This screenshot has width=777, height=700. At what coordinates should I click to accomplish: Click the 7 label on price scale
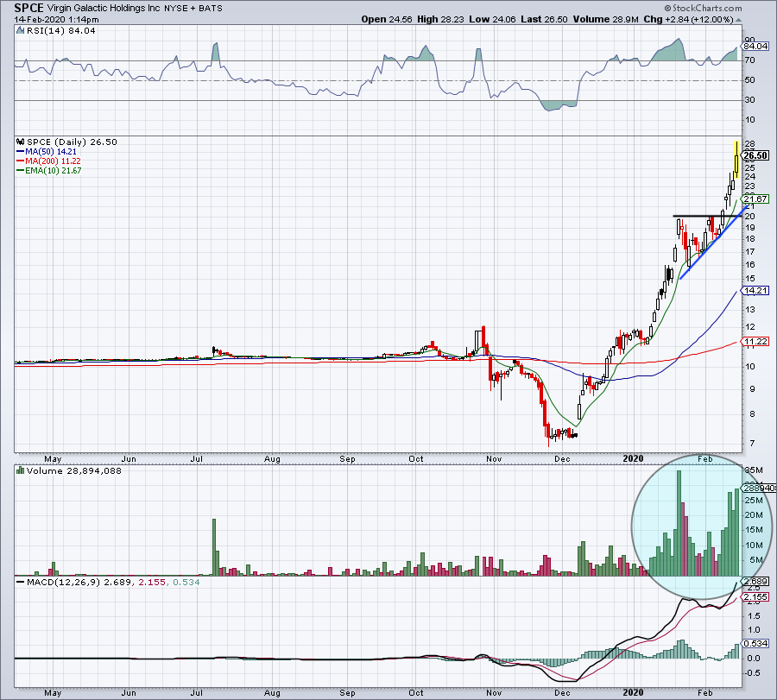(x=752, y=444)
